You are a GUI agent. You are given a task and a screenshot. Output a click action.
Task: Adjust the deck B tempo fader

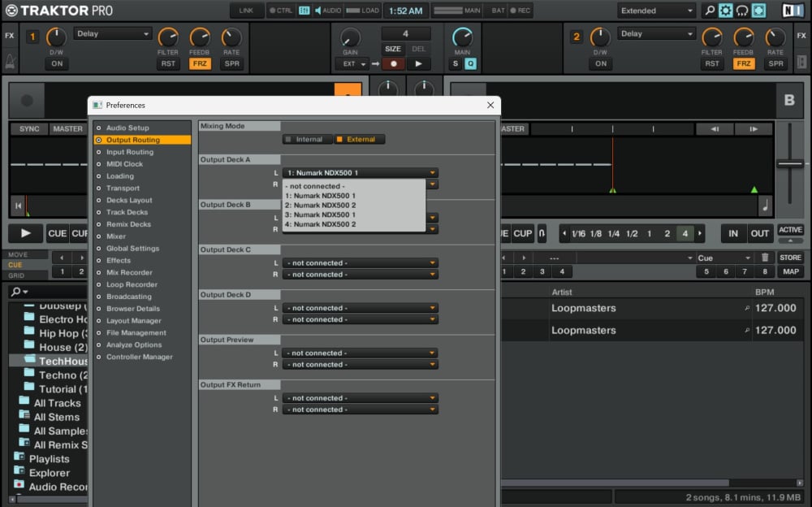[x=790, y=164]
